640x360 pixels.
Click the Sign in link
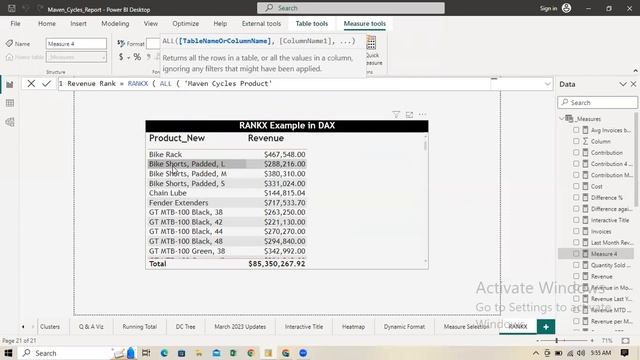548,9
